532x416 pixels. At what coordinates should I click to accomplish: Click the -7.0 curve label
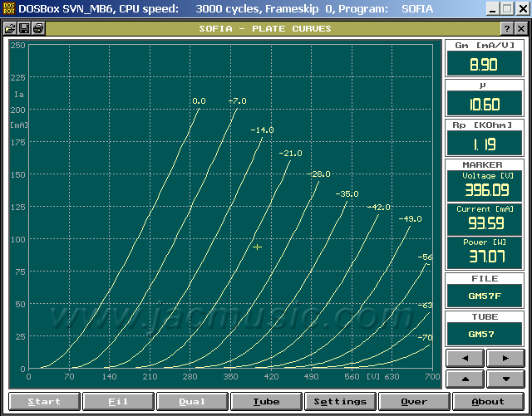[237, 101]
